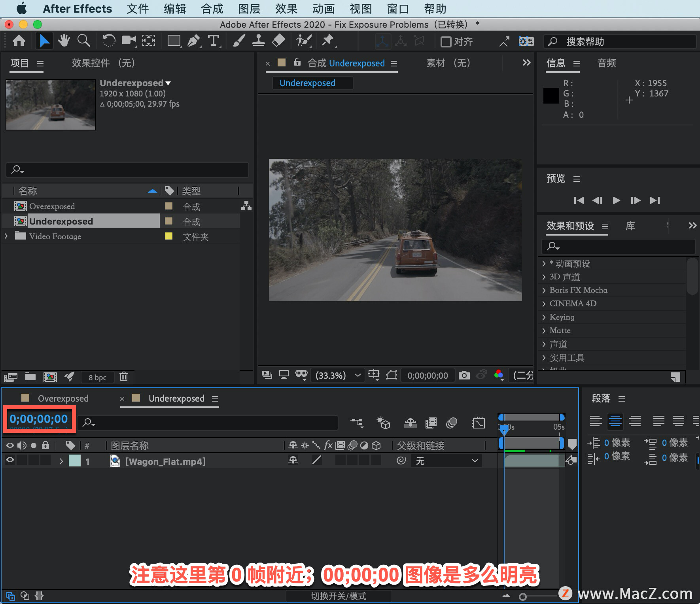Expand the Boris FX Mocha category

[x=544, y=290]
